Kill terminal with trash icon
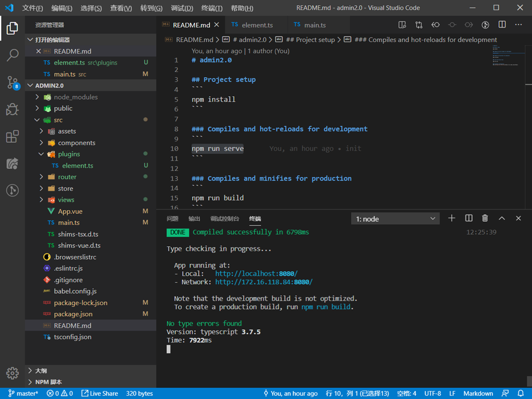The image size is (532, 399). [485, 219]
